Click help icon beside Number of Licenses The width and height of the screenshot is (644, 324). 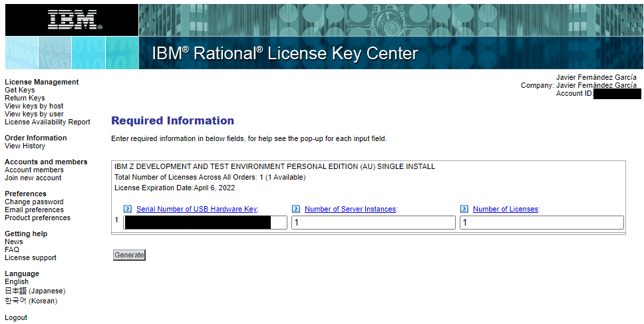(464, 209)
